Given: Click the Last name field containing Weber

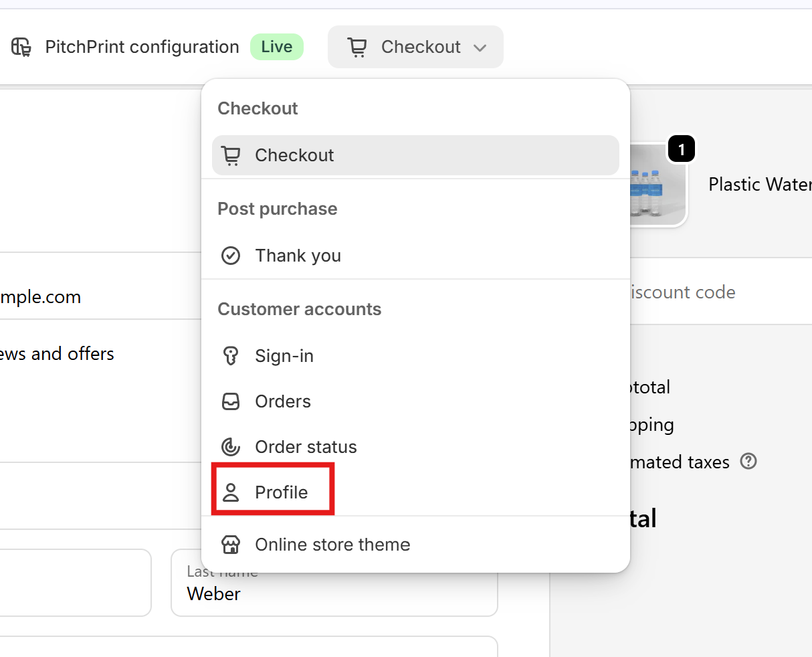Looking at the screenshot, I should click(334, 583).
